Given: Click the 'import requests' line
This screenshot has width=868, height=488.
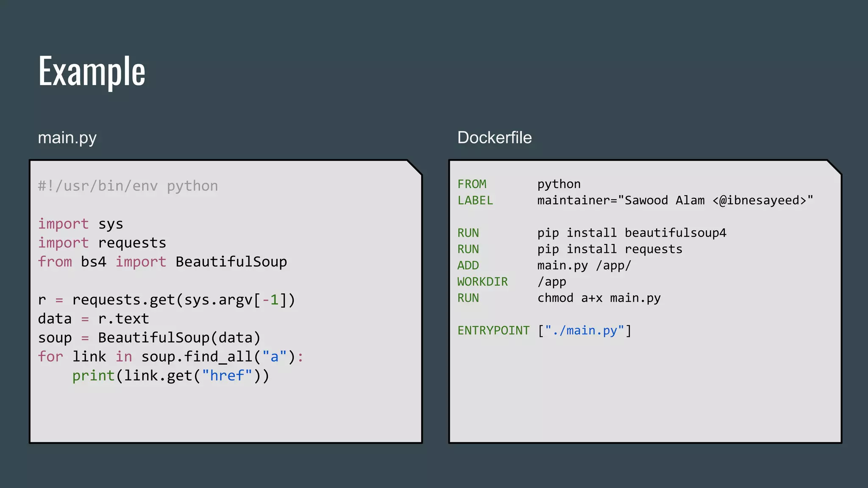Looking at the screenshot, I should tap(102, 243).
